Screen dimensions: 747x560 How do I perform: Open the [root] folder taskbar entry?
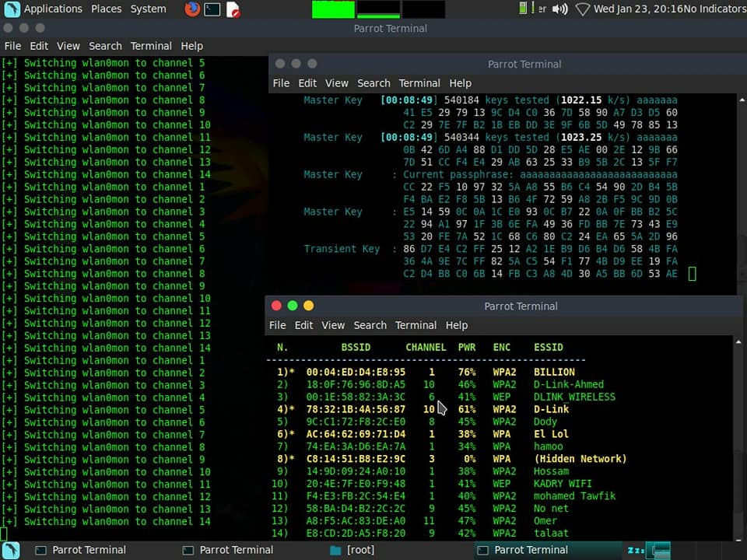[352, 551]
